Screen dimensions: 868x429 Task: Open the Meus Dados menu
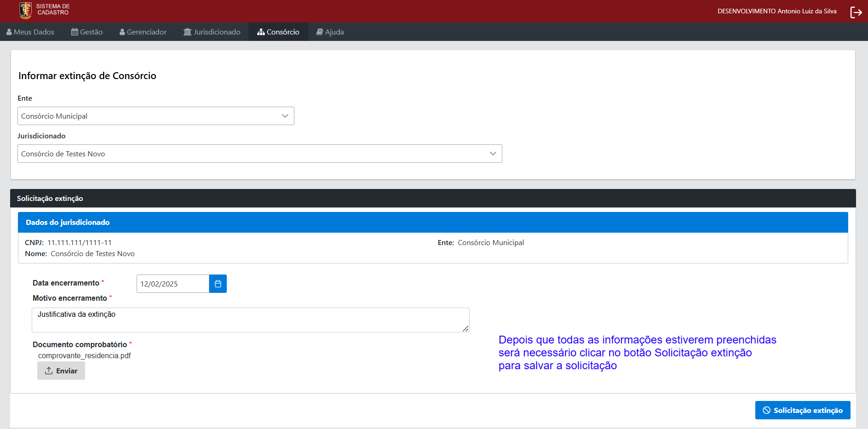pyautogui.click(x=30, y=32)
